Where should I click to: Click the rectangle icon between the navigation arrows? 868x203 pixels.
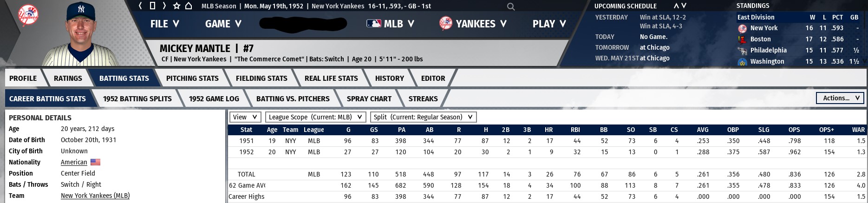click(x=152, y=6)
